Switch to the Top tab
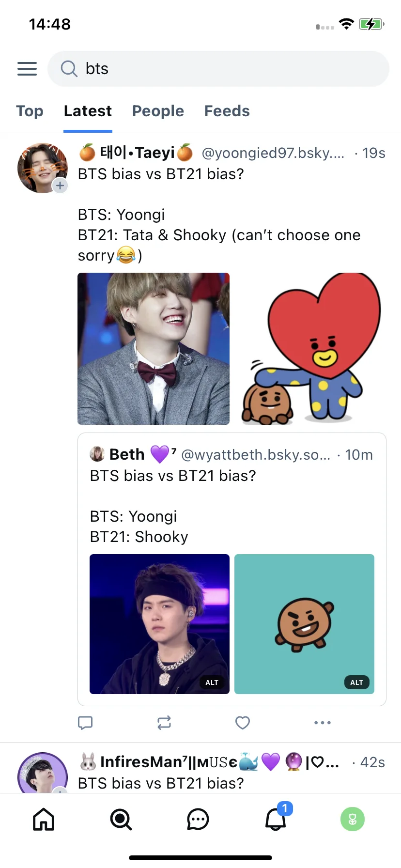The height and width of the screenshot is (868, 401). (x=30, y=111)
